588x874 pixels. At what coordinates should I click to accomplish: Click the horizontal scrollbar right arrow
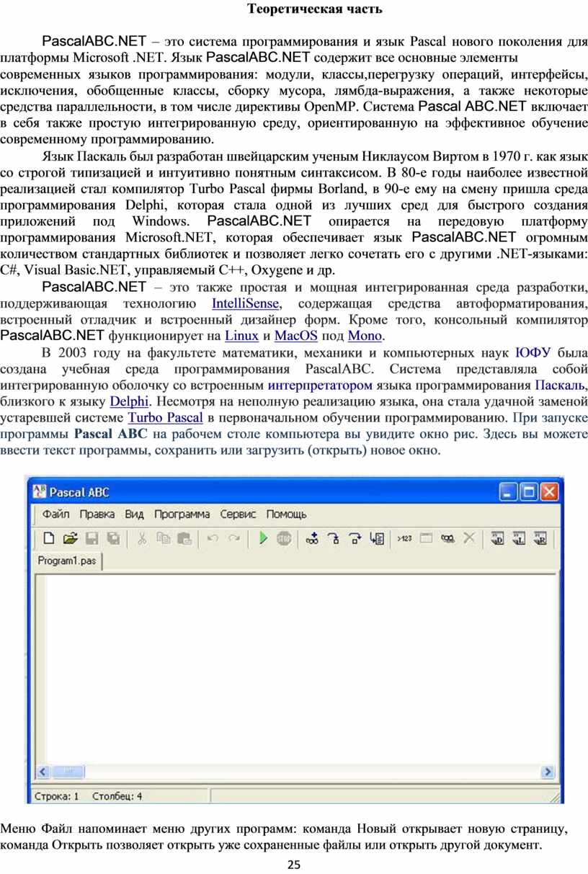coord(550,772)
